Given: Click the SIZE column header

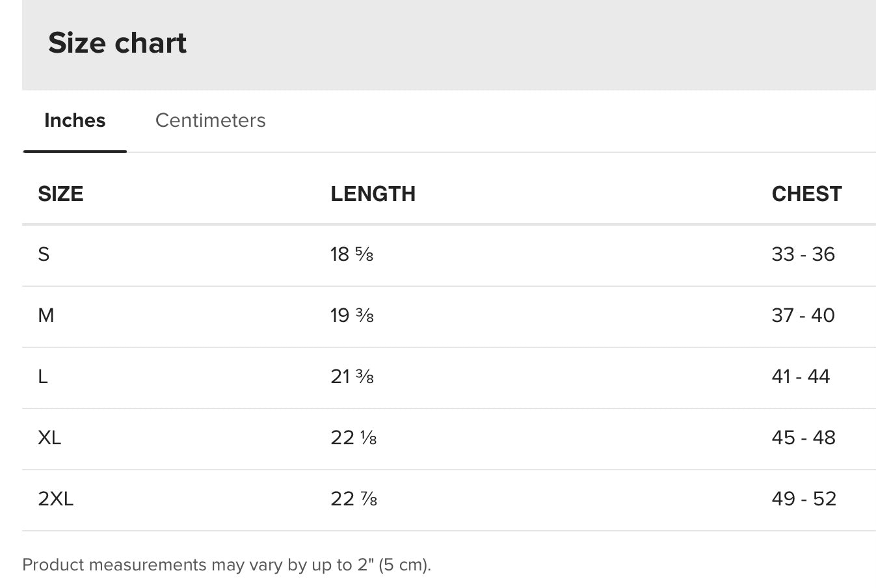Looking at the screenshot, I should (x=60, y=194).
